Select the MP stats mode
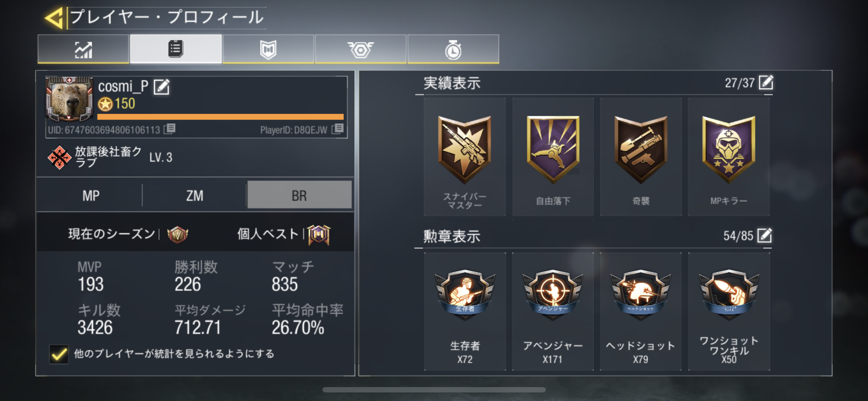868x401 pixels. [x=91, y=195]
